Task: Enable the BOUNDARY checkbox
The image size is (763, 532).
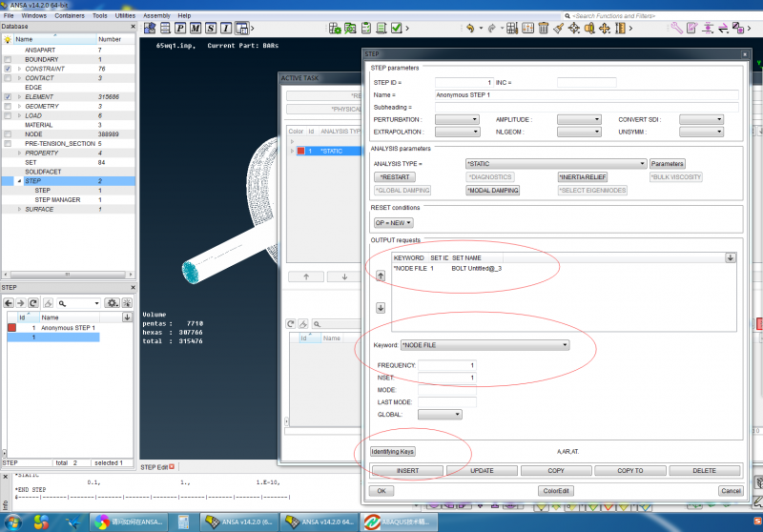Action: pyautogui.click(x=8, y=60)
